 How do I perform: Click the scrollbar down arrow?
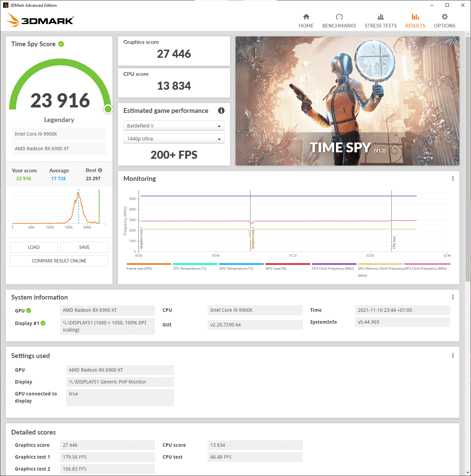(468, 473)
